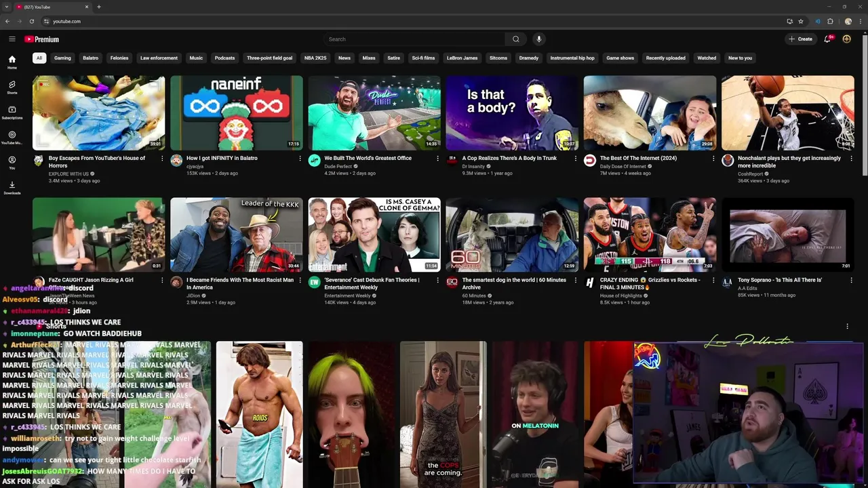The image size is (868, 488).
Task: Click the browser address bar youtube.com
Action: [x=66, y=21]
